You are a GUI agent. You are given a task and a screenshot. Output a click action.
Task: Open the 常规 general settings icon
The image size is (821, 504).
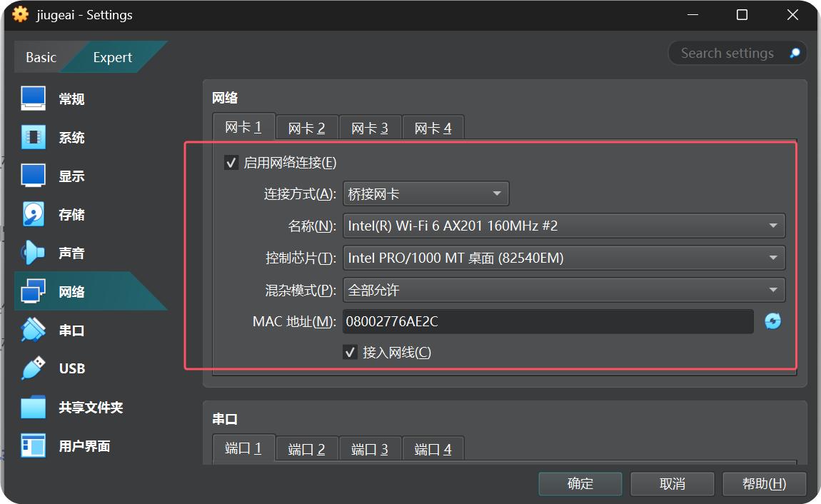click(x=33, y=99)
